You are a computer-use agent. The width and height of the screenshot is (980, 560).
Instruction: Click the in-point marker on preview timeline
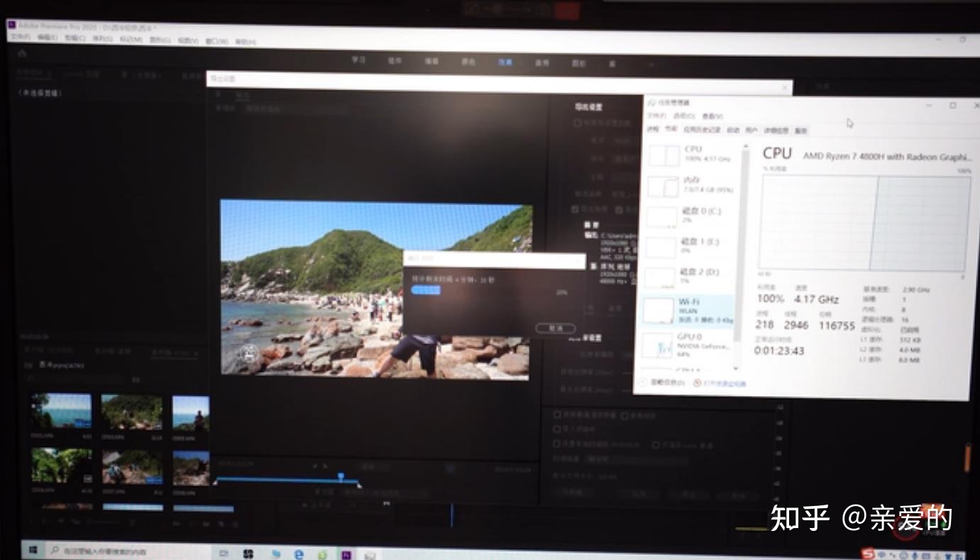[215, 483]
